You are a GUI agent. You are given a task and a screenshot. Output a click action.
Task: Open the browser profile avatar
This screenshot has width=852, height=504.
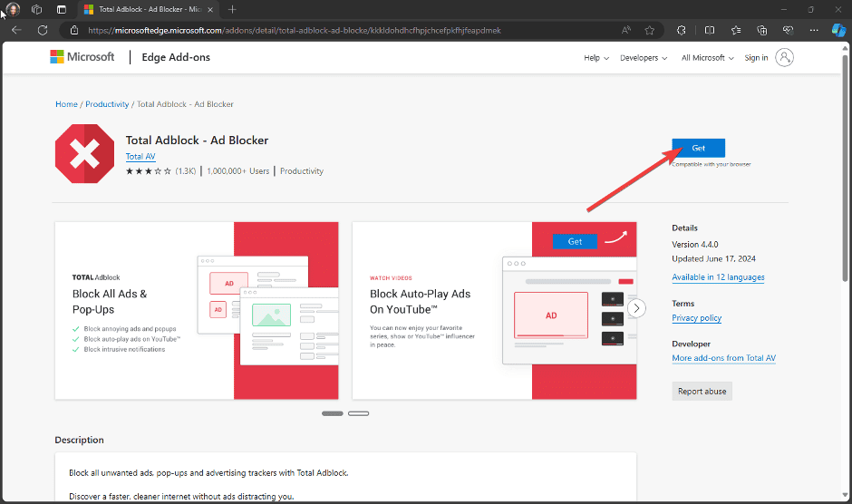click(x=13, y=9)
